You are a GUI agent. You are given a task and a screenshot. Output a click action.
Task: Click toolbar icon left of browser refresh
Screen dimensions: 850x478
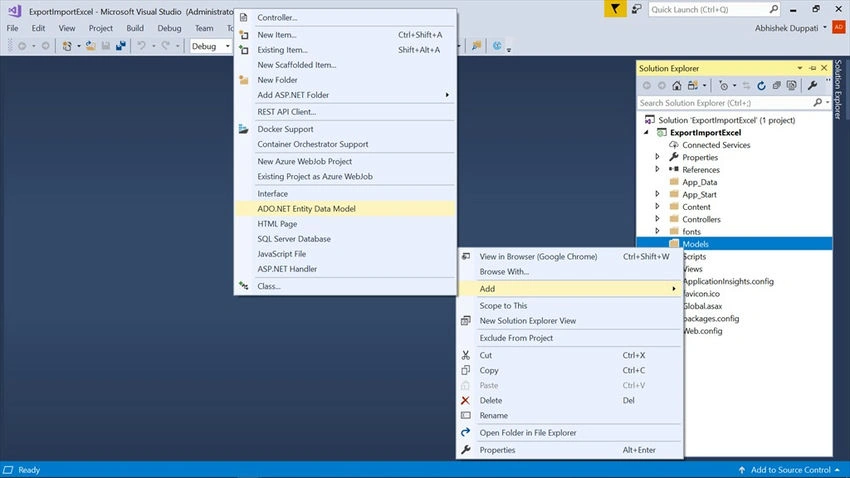476,46
